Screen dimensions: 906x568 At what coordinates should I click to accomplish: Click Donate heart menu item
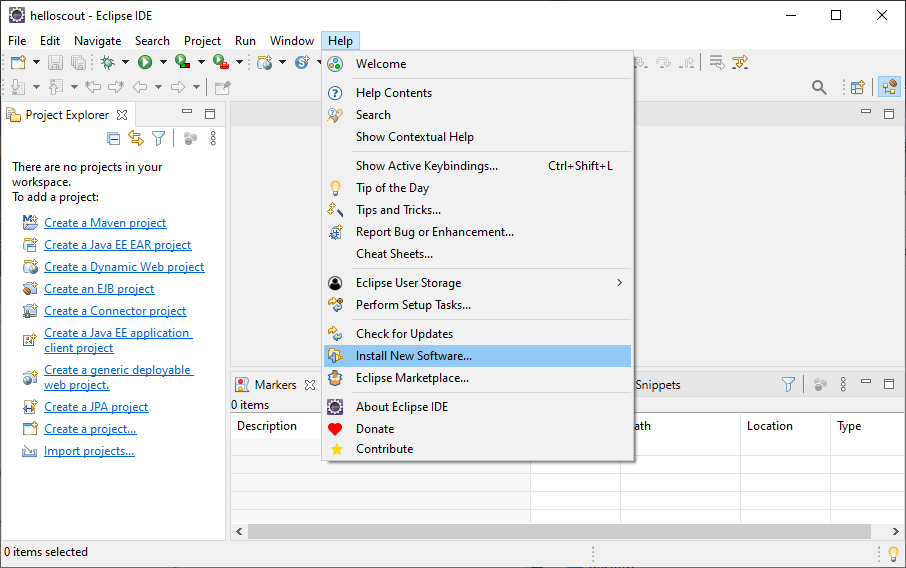(477, 429)
